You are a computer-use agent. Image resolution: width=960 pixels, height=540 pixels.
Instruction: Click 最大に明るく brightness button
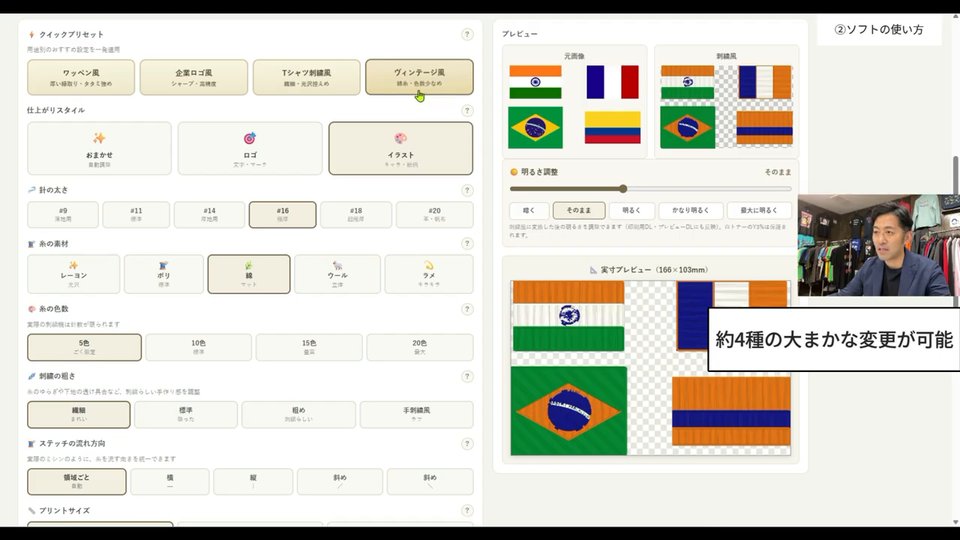[x=759, y=211]
